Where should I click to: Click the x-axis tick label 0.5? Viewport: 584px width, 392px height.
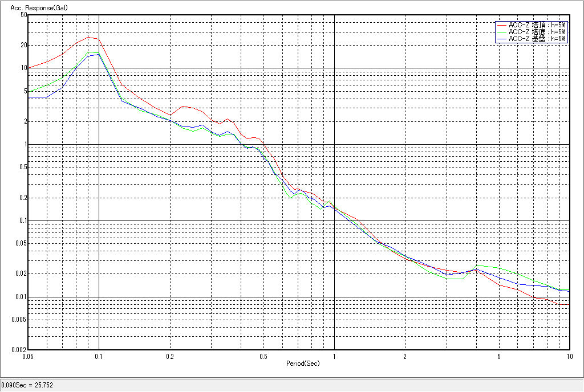click(x=263, y=356)
